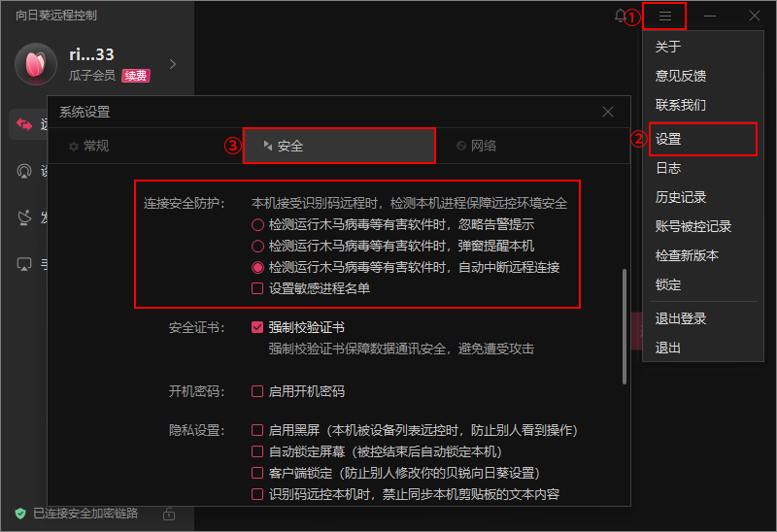Click the screen cast monitor sidebar icon
This screenshot has height=532, width=777.
(24, 263)
